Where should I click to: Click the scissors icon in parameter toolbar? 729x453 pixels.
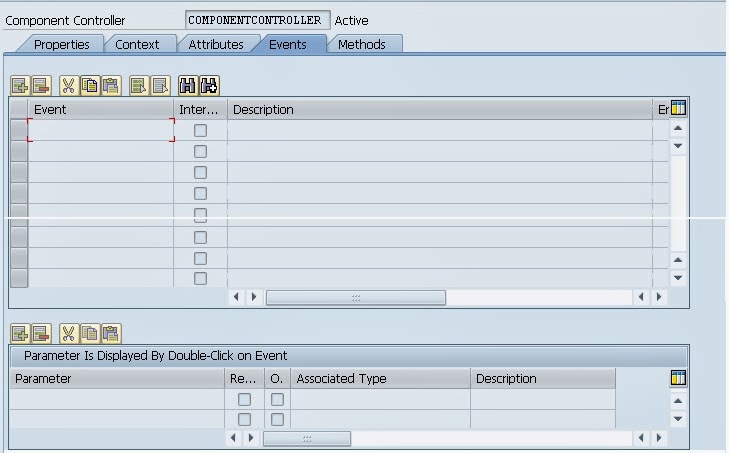(68, 333)
